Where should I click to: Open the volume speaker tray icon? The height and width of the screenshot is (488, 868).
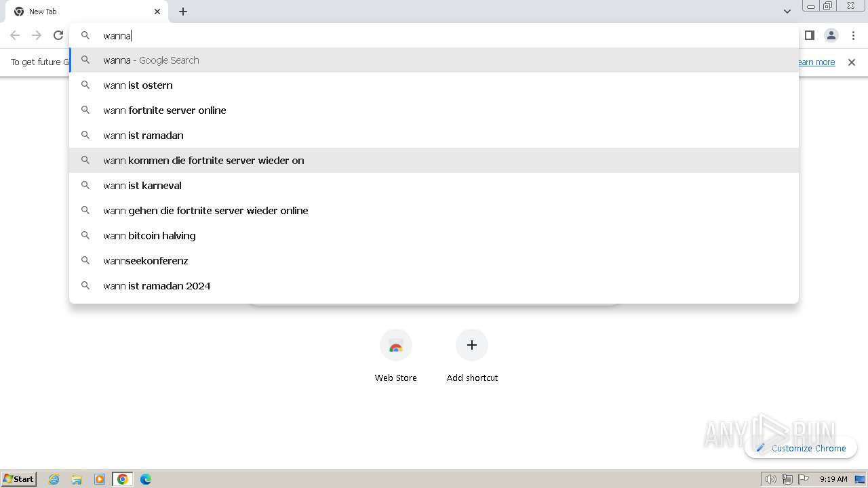point(770,479)
